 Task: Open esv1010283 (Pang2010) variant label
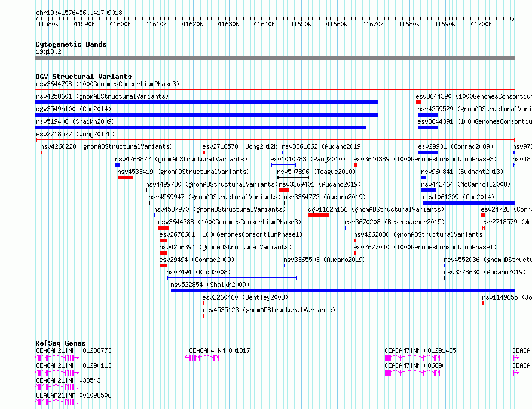click(308, 159)
